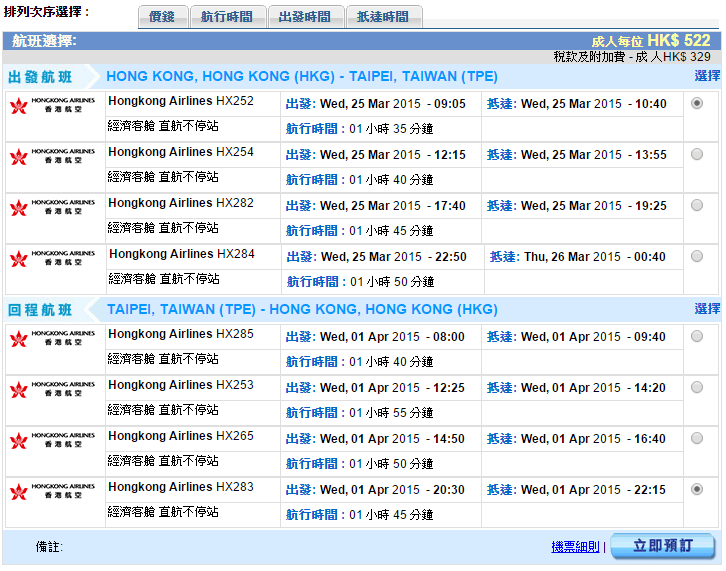Click Hongkong Airlines logo for flight HX283

[53, 491]
